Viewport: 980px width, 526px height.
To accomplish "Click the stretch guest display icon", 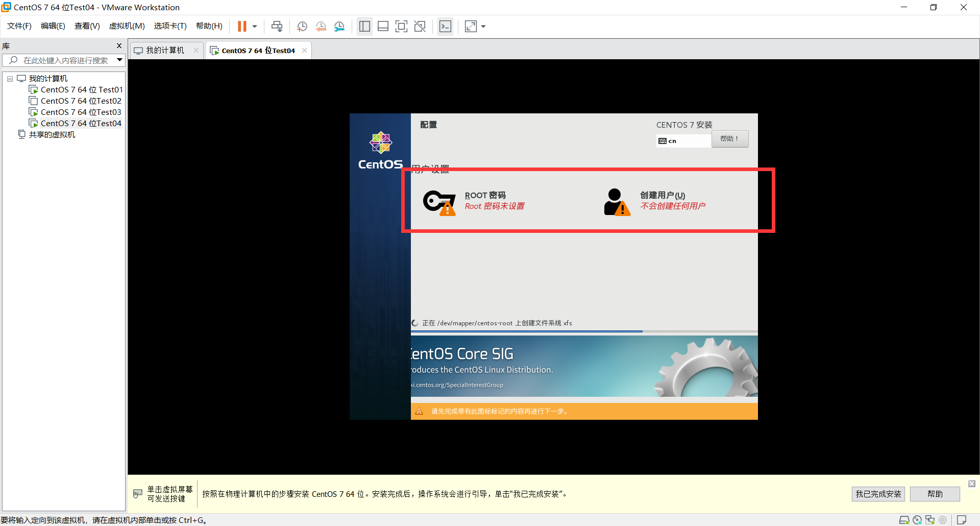I will [471, 26].
